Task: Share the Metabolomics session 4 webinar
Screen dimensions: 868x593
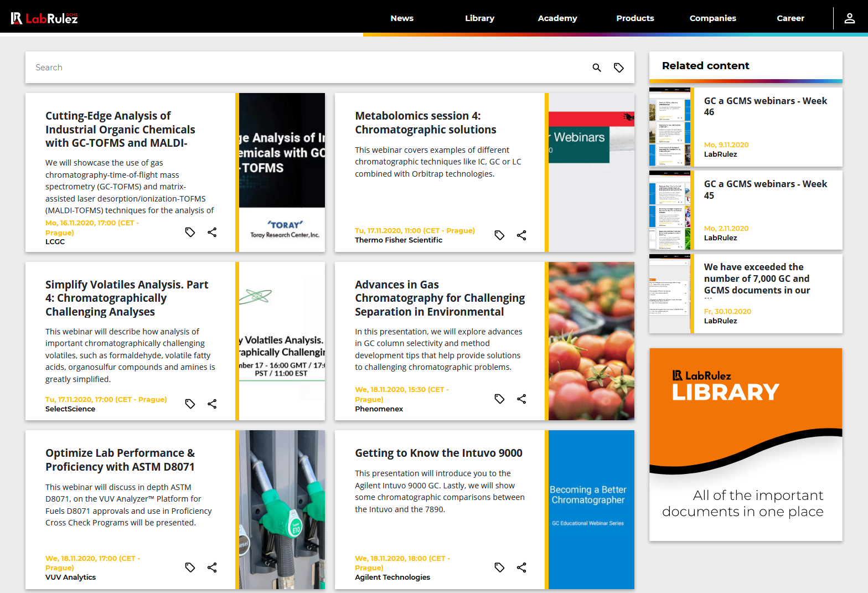Action: pyautogui.click(x=521, y=235)
